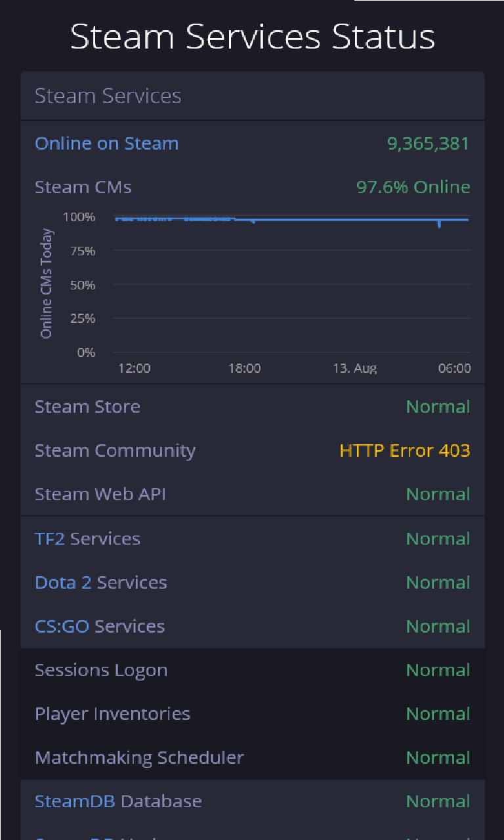Select the Steam Web API row label

click(x=100, y=494)
